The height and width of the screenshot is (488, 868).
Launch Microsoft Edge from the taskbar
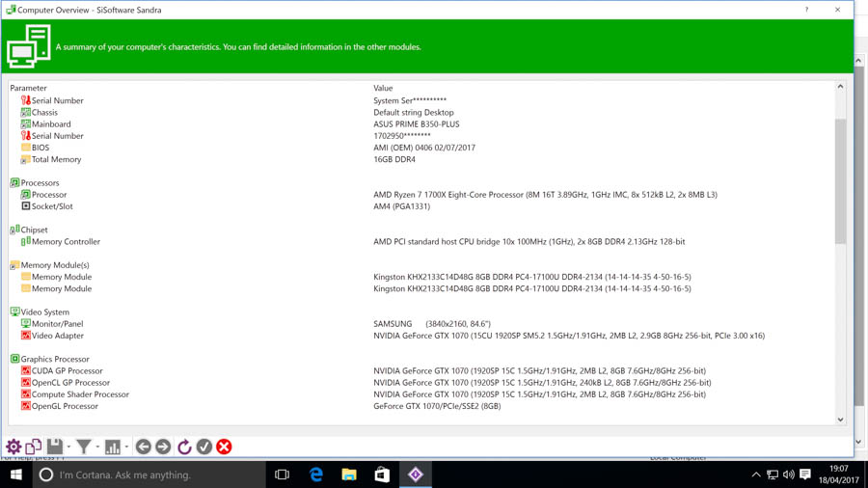[315, 474]
